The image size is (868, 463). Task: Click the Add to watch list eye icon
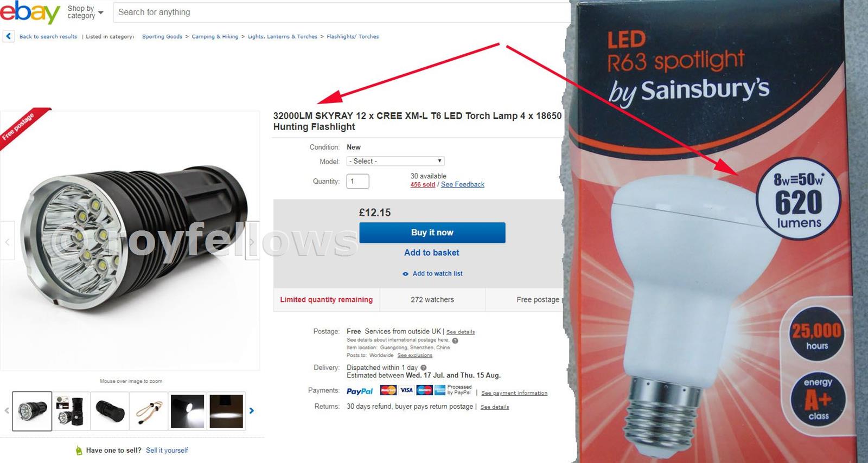click(405, 274)
